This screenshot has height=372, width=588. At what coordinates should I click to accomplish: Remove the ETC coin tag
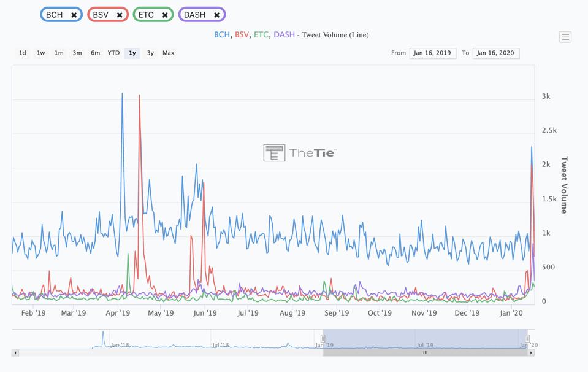[x=165, y=15]
